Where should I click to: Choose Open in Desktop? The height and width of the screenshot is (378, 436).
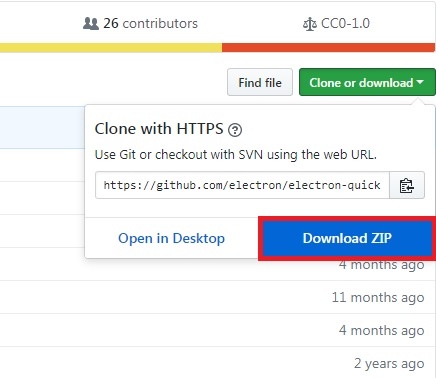pos(171,238)
